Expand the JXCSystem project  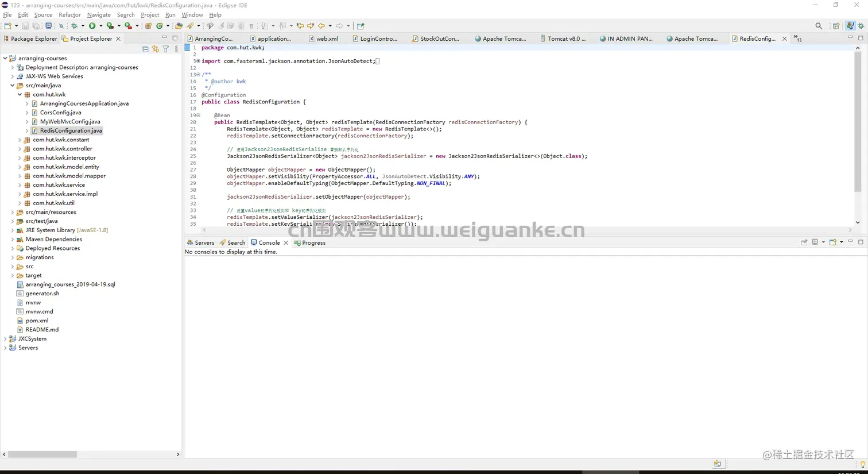pyautogui.click(x=5, y=339)
